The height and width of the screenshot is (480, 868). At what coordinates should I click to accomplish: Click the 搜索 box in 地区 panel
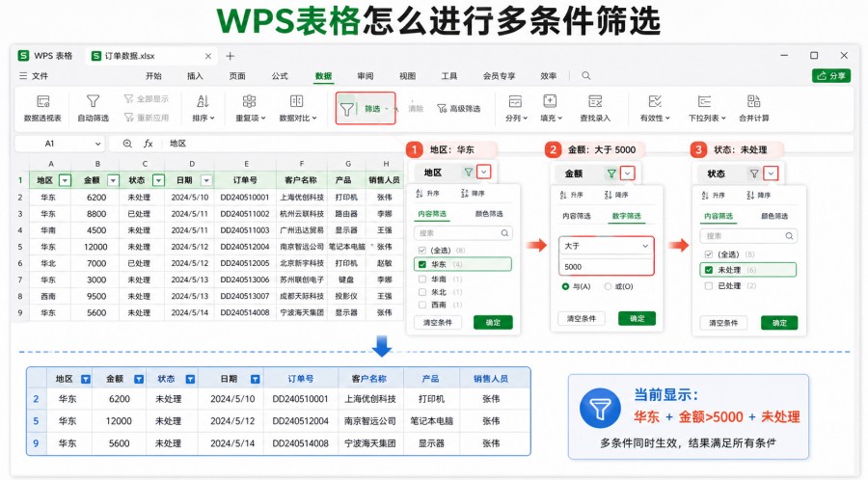click(463, 233)
